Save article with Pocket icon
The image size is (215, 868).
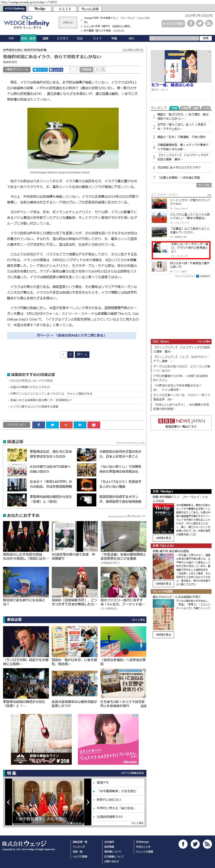[94, 425]
